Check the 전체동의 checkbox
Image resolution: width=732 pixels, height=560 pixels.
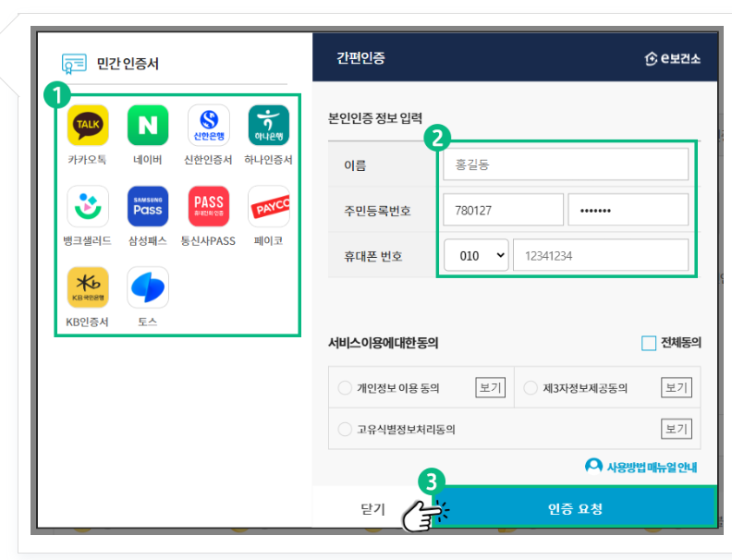pyautogui.click(x=649, y=343)
